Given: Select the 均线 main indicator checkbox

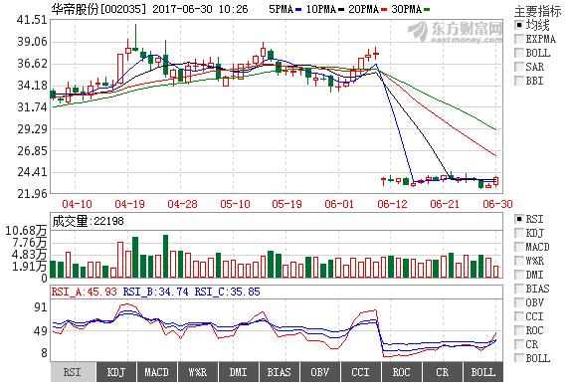Looking at the screenshot, I should [x=519, y=25].
